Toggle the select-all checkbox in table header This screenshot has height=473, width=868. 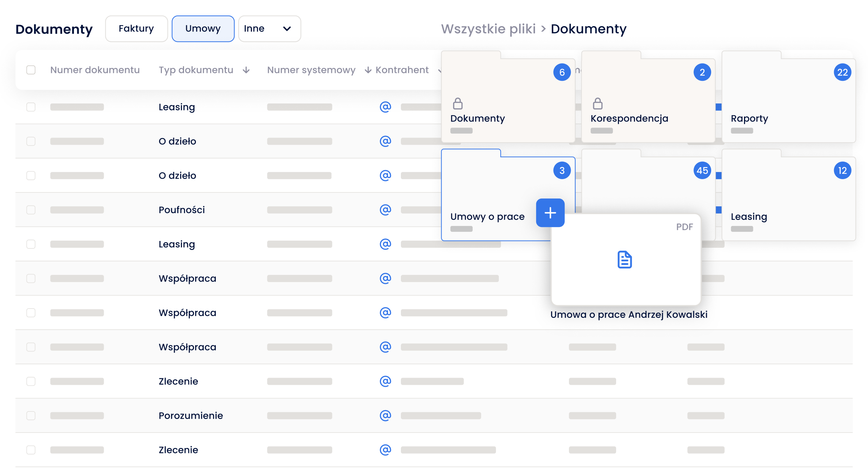31,70
